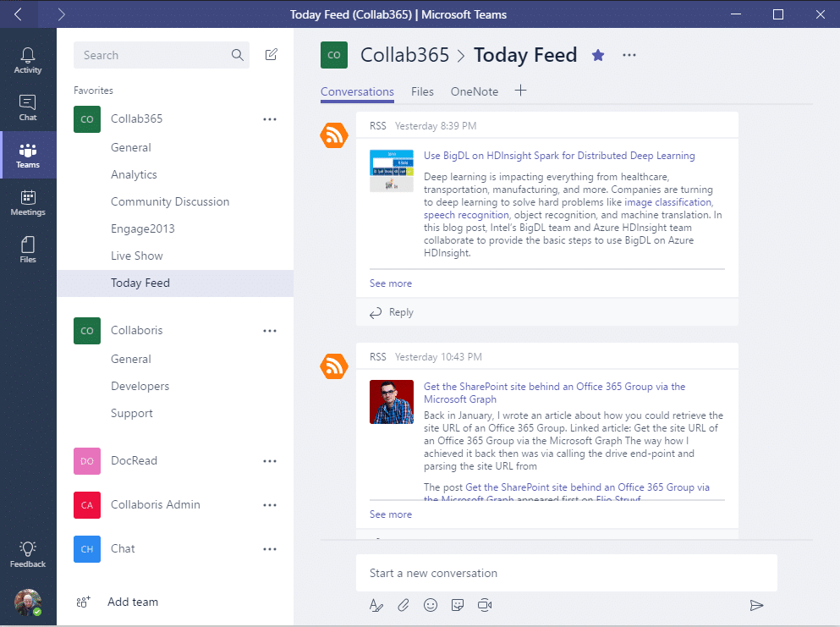
Task: Open more options for Chat team
Action: 270,549
